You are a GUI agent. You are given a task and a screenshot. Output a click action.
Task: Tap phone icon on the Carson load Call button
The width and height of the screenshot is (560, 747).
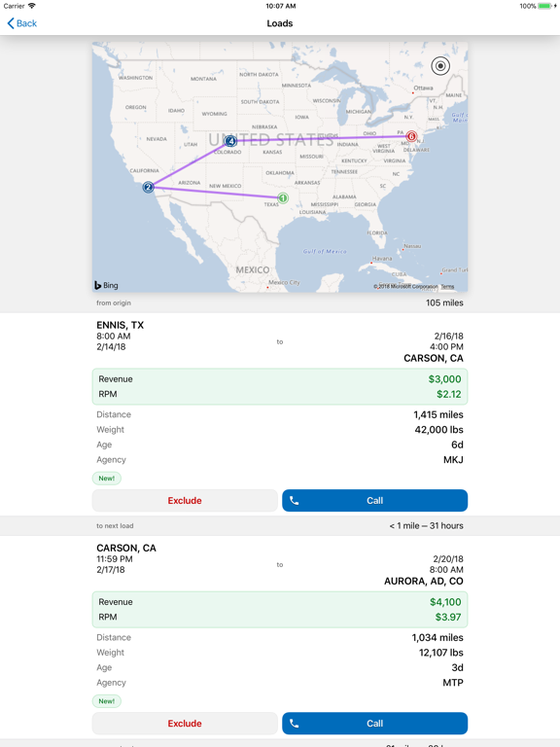[295, 724]
